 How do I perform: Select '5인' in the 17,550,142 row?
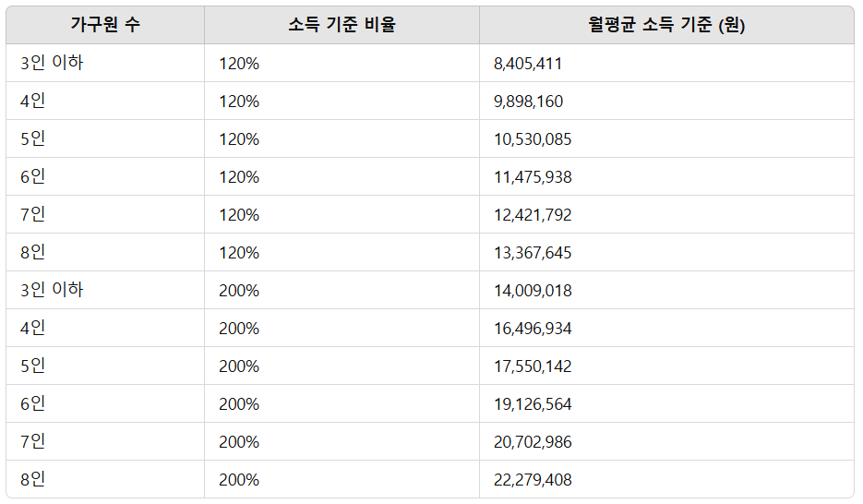[x=32, y=366]
